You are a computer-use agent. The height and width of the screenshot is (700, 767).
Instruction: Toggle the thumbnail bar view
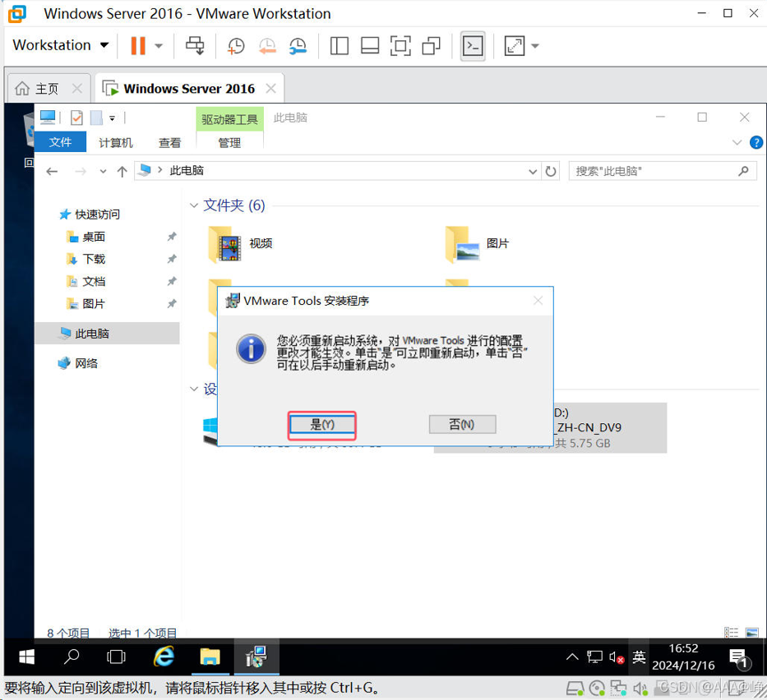pos(370,46)
